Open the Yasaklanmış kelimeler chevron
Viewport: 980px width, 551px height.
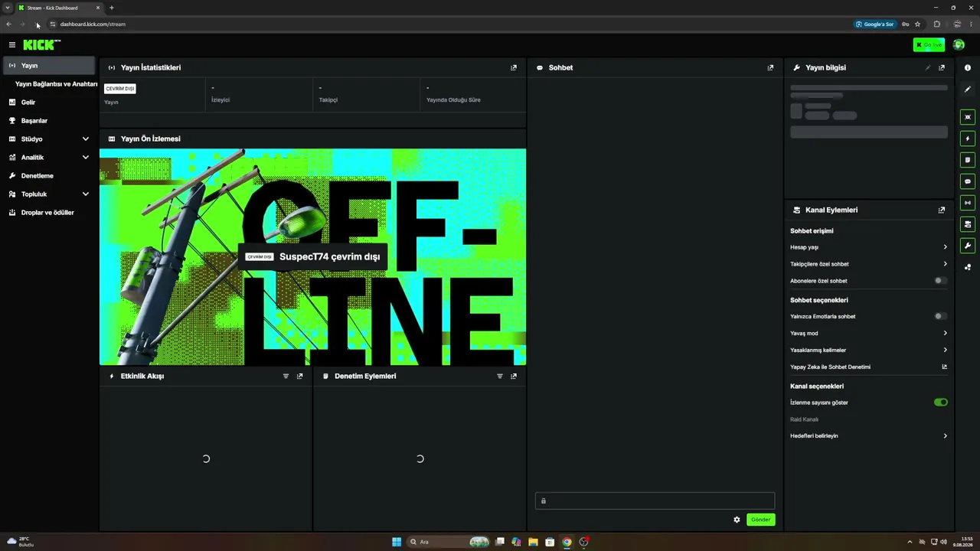945,350
